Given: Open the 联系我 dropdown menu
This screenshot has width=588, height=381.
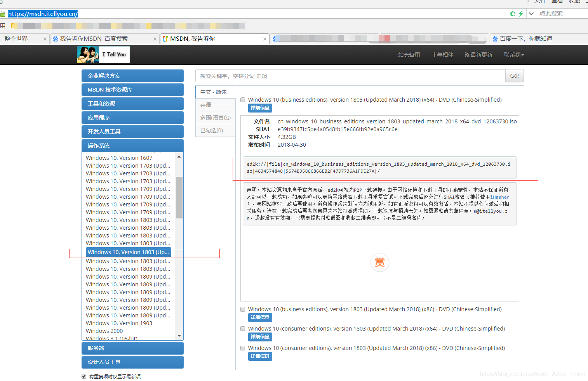Looking at the screenshot, I should coord(514,55).
